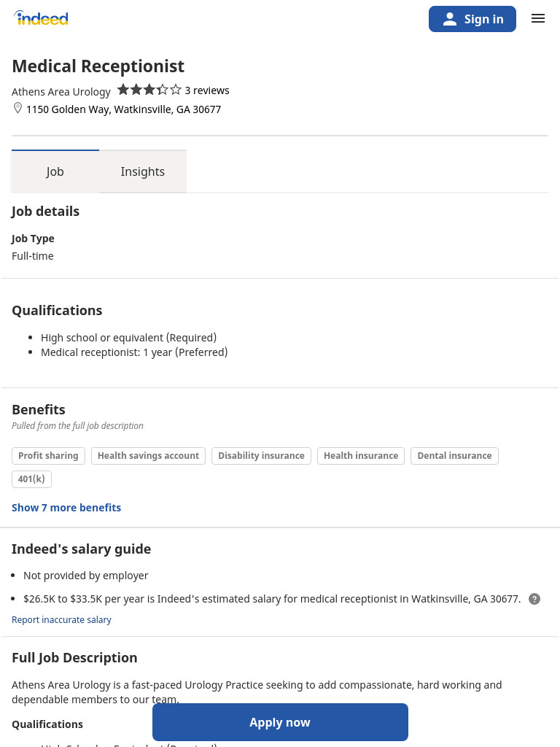The image size is (560, 747).
Task: Click the Profit sharing benefit tag
Action: [48, 455]
